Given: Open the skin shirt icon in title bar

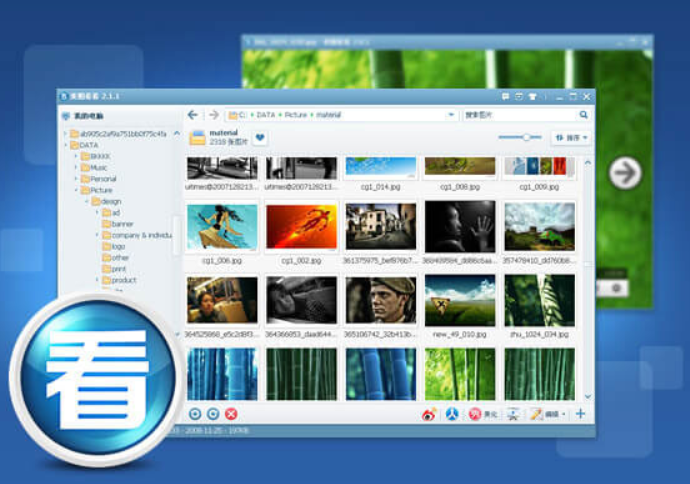Looking at the screenshot, I should [x=532, y=96].
